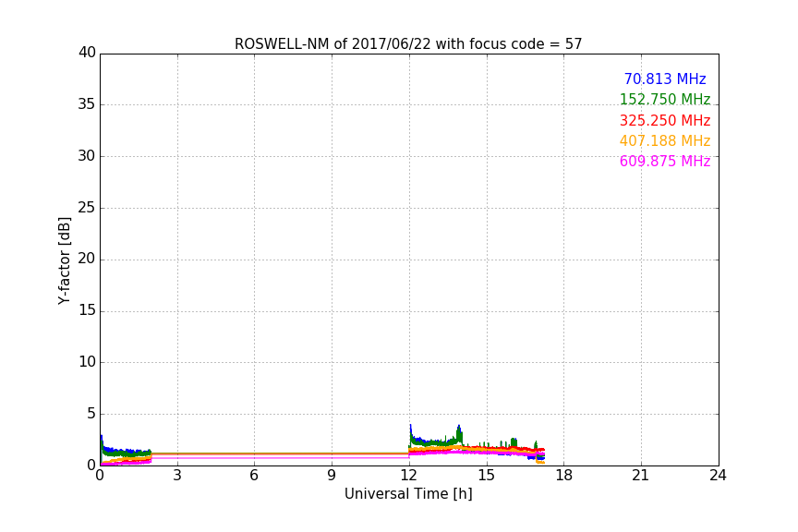Click the x-axis tick label 21

point(641,476)
